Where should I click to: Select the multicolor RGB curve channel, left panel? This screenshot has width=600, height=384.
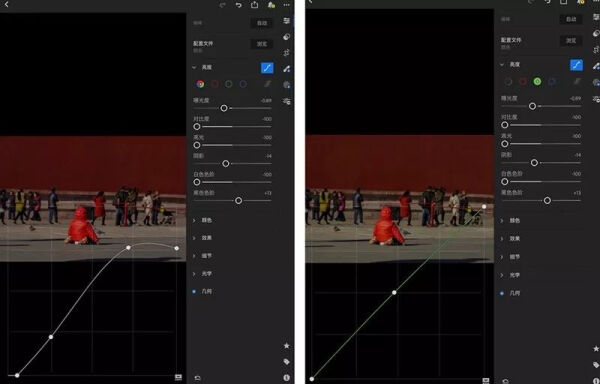pos(200,84)
